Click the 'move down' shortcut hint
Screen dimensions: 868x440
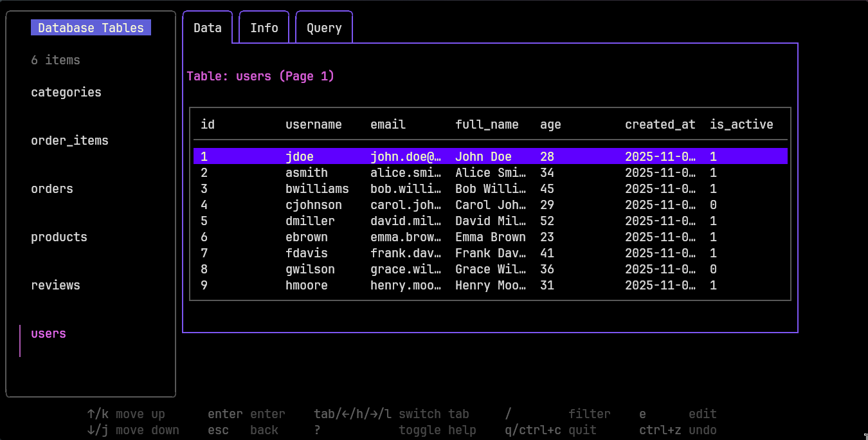[147, 430]
